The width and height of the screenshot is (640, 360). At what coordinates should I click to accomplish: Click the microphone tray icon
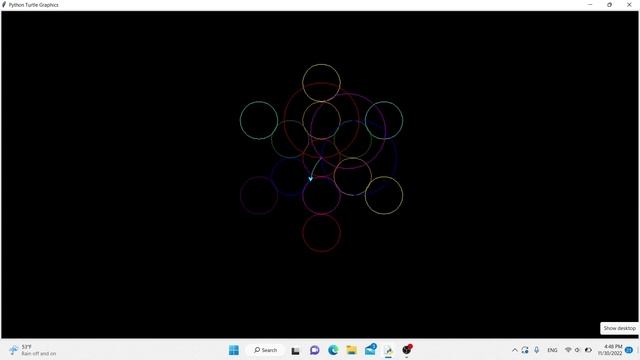(537, 350)
